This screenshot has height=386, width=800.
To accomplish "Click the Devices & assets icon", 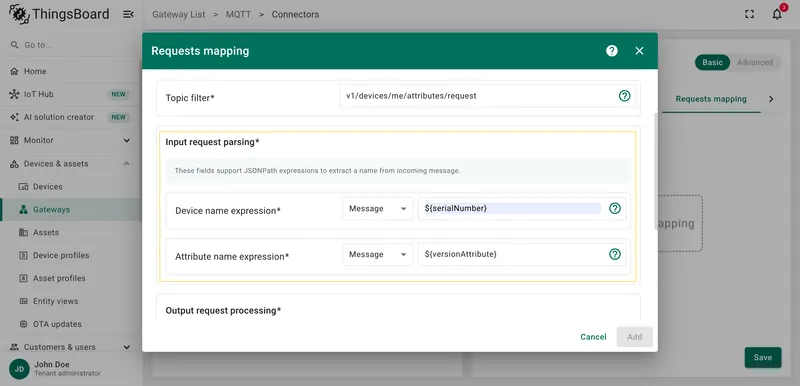I will click(x=14, y=164).
